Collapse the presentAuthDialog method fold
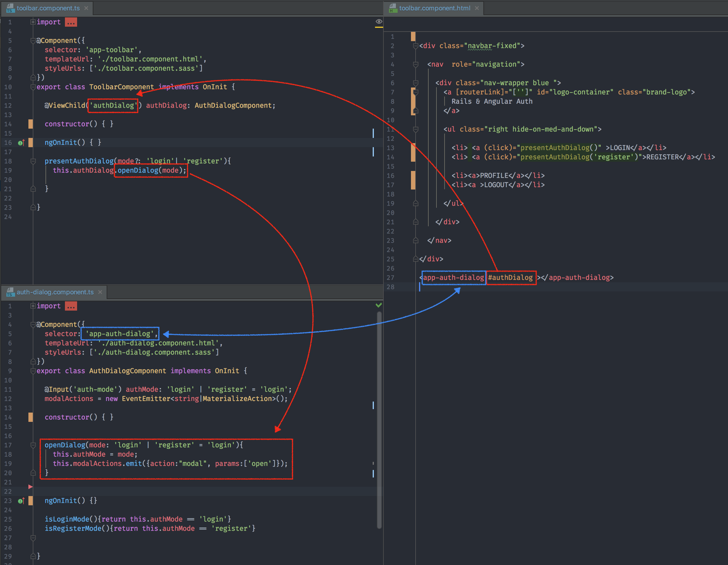Screen dimensions: 728x565 coord(33,161)
